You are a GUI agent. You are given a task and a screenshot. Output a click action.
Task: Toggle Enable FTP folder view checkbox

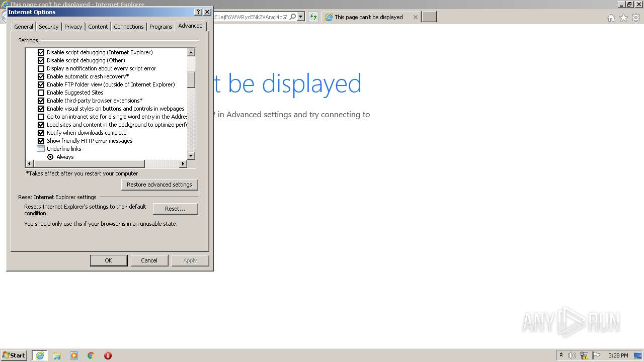point(41,84)
